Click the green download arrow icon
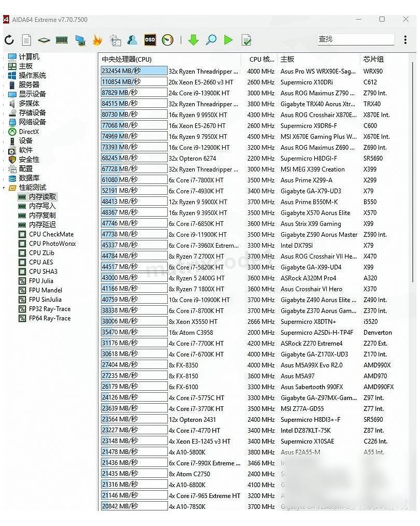Viewport: 420px width, 526px height. (x=193, y=40)
